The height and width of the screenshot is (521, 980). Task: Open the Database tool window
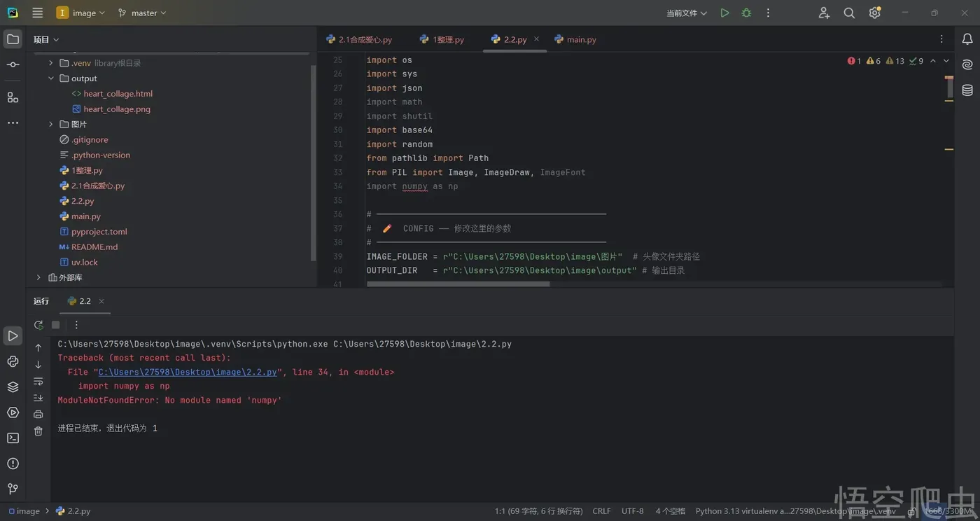tap(967, 90)
